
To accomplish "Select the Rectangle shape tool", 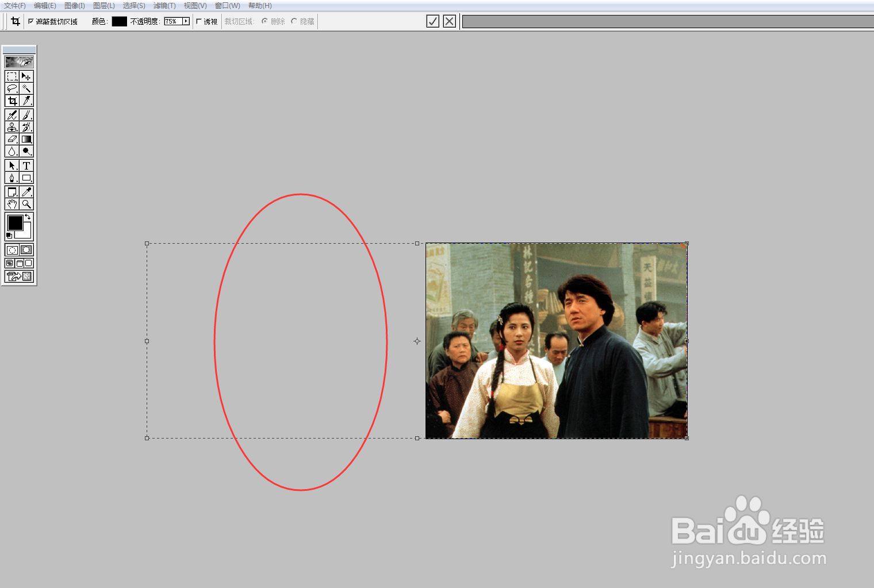I will click(26, 178).
